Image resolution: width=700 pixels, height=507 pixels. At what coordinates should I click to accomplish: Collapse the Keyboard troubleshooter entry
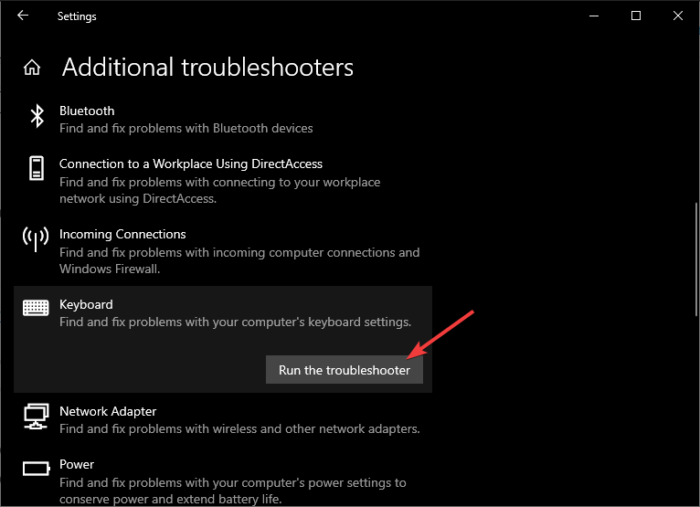coord(86,304)
